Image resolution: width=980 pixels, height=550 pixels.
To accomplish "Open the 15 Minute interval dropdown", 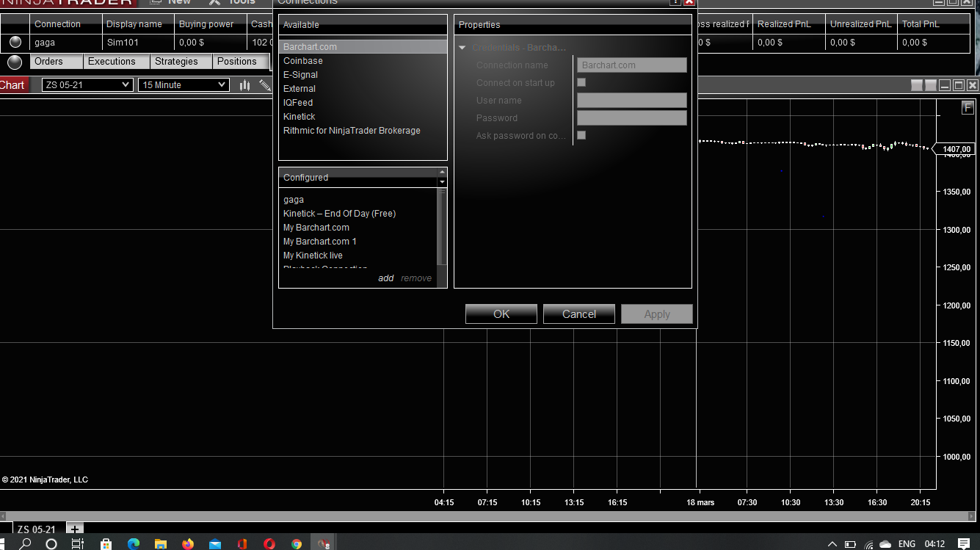I will [184, 85].
